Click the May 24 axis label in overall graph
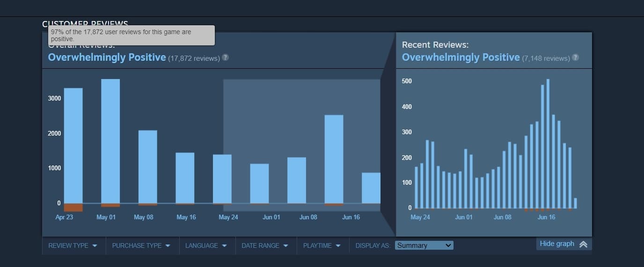The image size is (644, 267). click(x=228, y=217)
